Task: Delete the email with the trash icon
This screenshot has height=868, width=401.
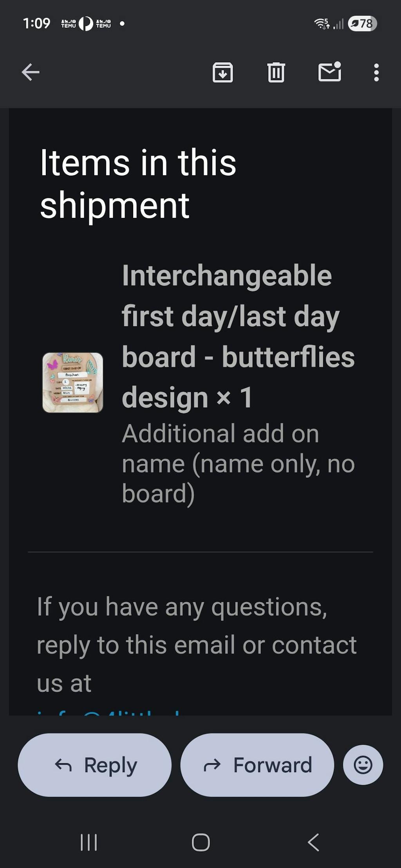Action: (x=276, y=72)
